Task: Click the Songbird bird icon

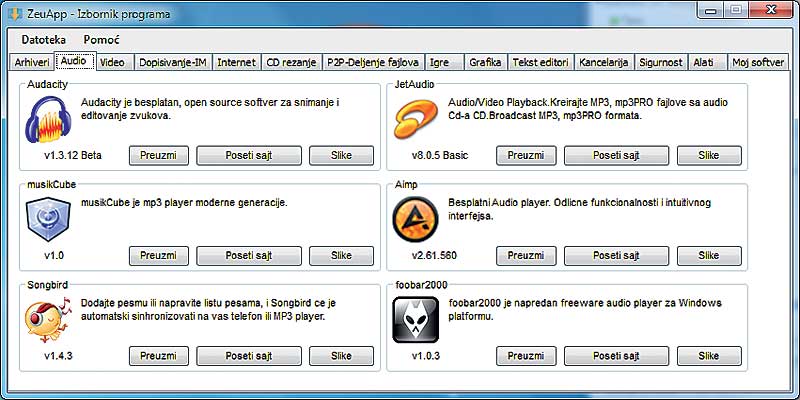Action: pos(48,320)
